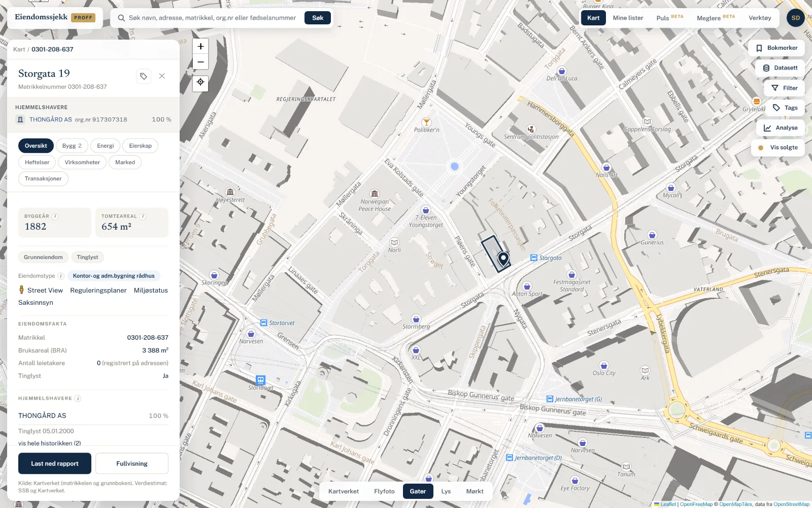
Task: Open the Saksinnsyn link
Action: (36, 302)
